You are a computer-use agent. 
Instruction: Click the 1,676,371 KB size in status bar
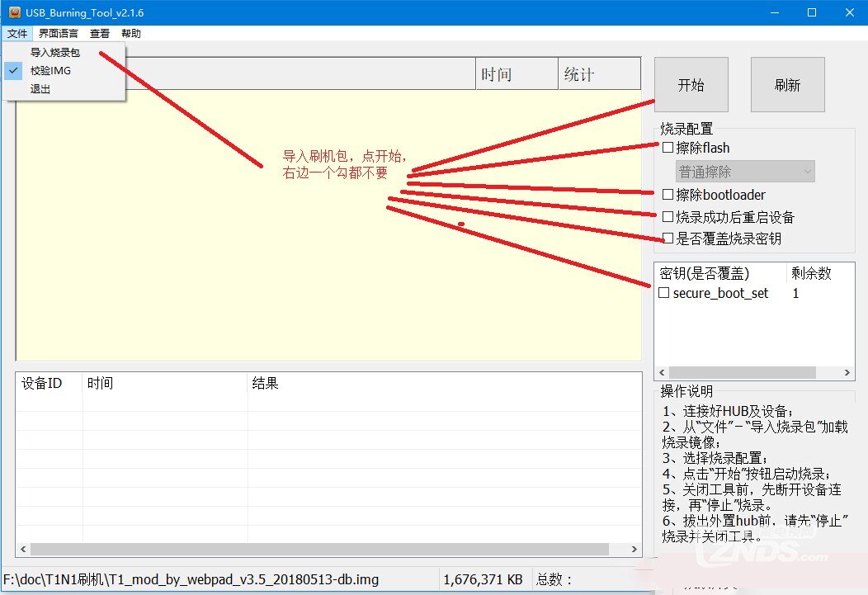(x=483, y=579)
